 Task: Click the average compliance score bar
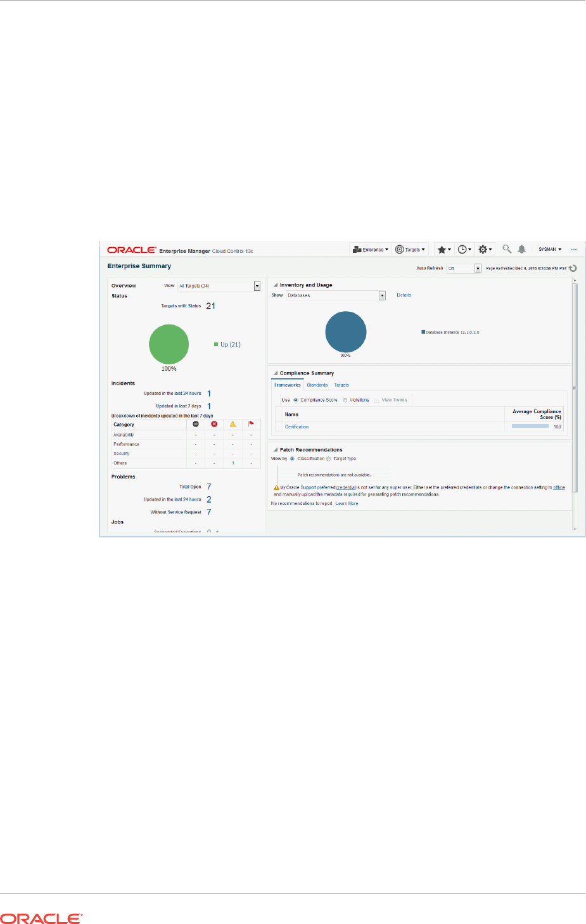click(x=530, y=427)
